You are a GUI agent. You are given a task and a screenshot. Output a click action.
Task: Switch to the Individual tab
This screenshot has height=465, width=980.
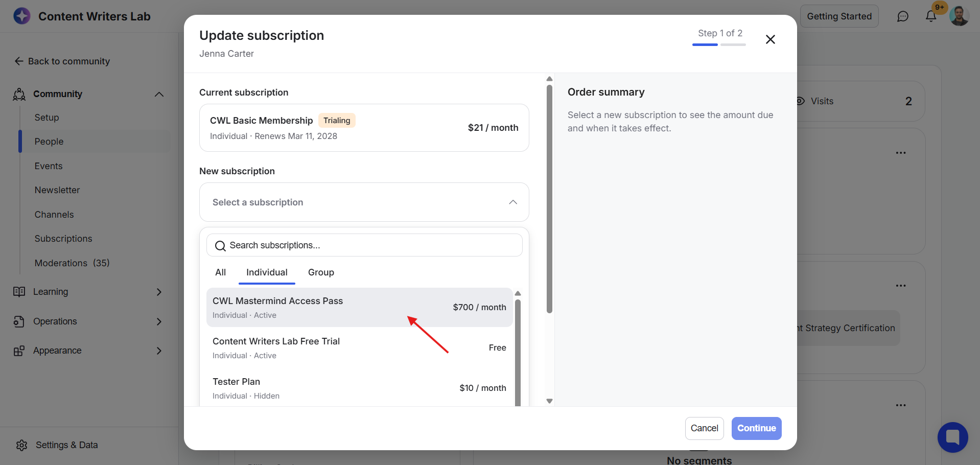pos(267,272)
